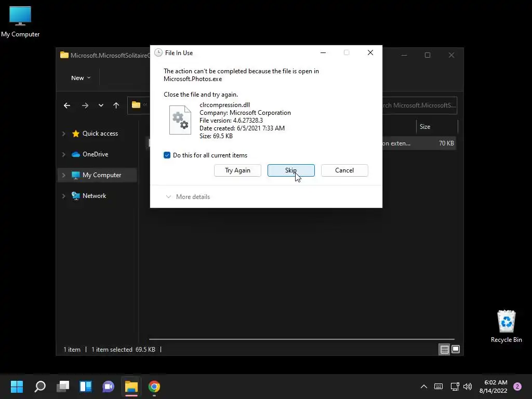Open the Recycle Bin desktop icon

point(506,326)
